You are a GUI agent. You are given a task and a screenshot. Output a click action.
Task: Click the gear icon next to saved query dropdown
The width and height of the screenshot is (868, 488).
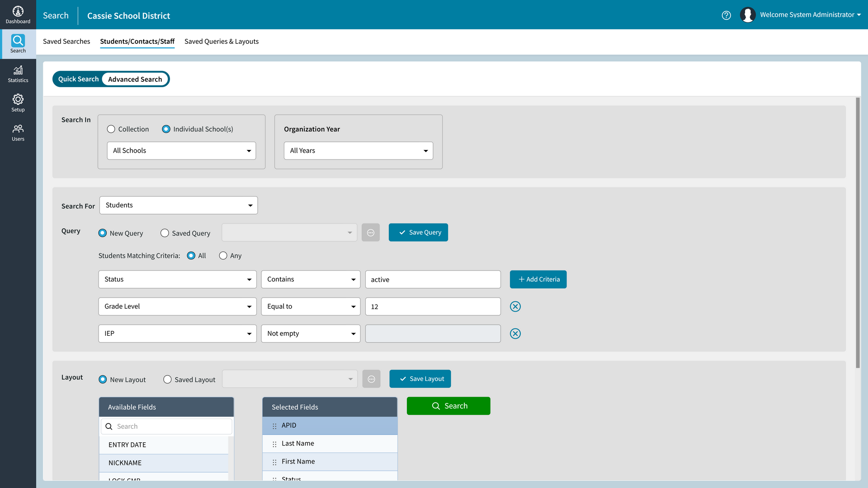371,232
